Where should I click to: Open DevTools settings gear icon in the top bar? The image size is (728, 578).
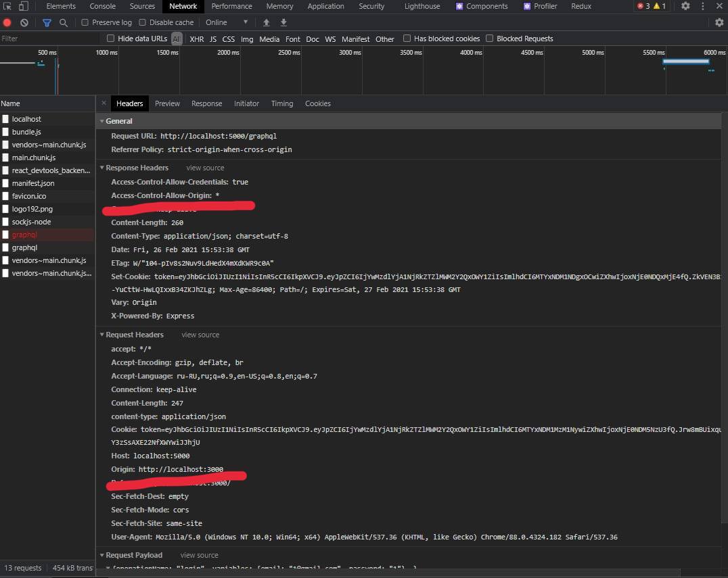pyautogui.click(x=685, y=6)
